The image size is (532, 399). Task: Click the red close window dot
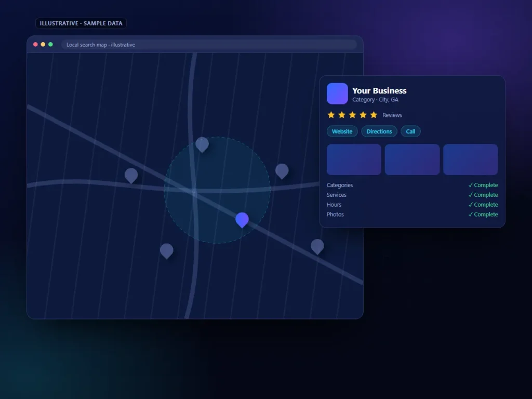35,45
